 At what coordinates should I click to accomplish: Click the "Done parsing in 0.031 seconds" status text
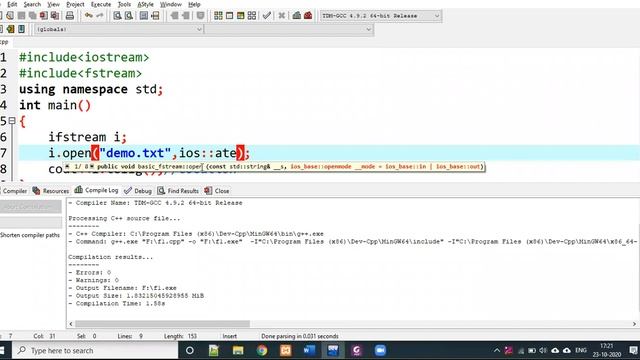click(x=300, y=336)
